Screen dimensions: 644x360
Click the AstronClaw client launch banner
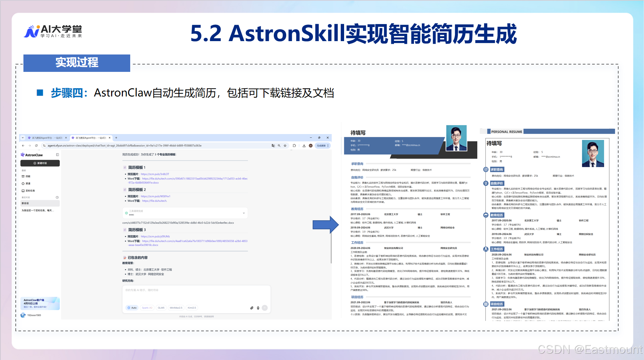40,303
